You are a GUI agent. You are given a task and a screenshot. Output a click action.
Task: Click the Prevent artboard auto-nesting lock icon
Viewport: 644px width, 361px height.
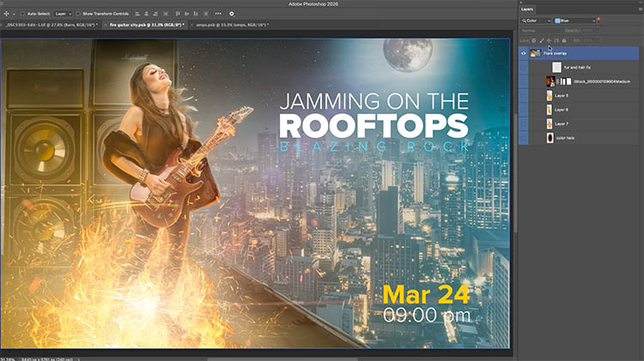pyautogui.click(x=556, y=40)
